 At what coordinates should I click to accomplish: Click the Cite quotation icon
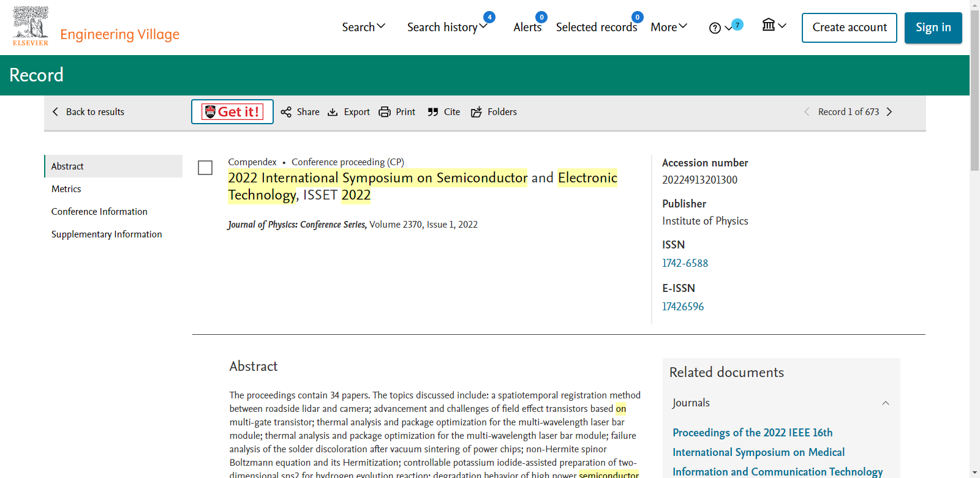(x=433, y=112)
